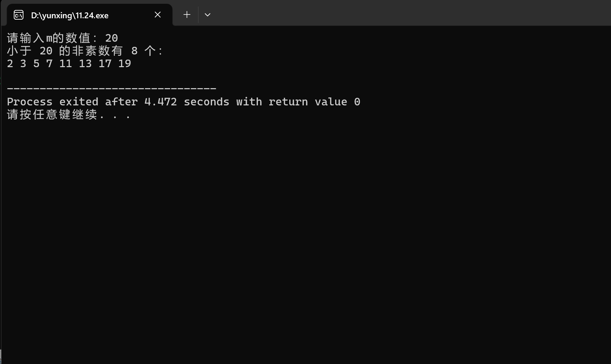Open a new tab with plus icon
Viewport: 611px width, 364px height.
[x=187, y=14]
